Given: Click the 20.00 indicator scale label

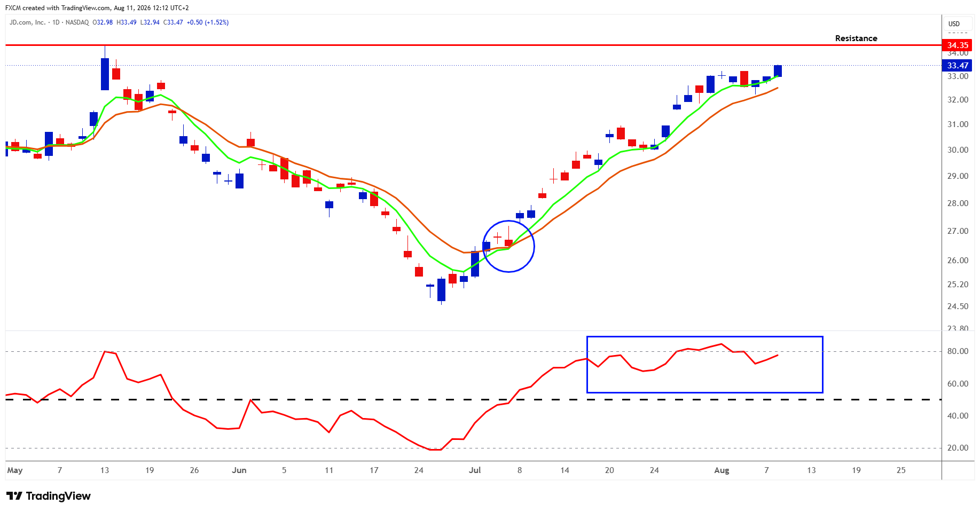Looking at the screenshot, I should click(958, 448).
